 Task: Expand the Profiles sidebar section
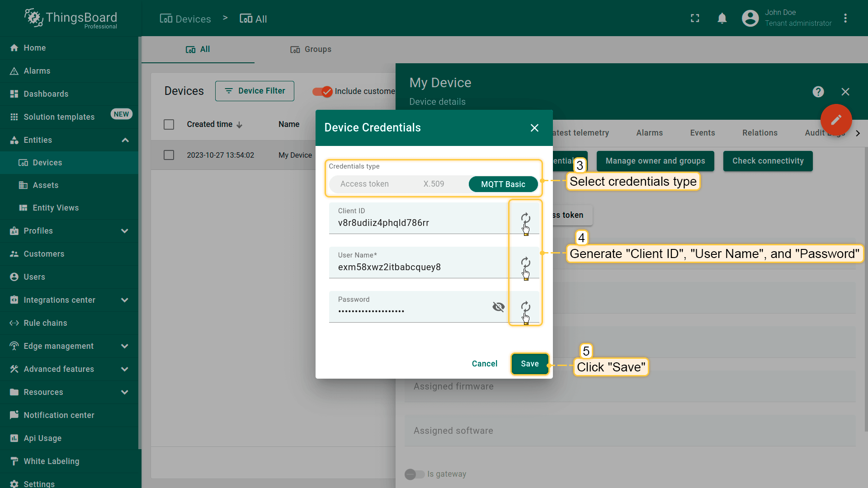[125, 231]
